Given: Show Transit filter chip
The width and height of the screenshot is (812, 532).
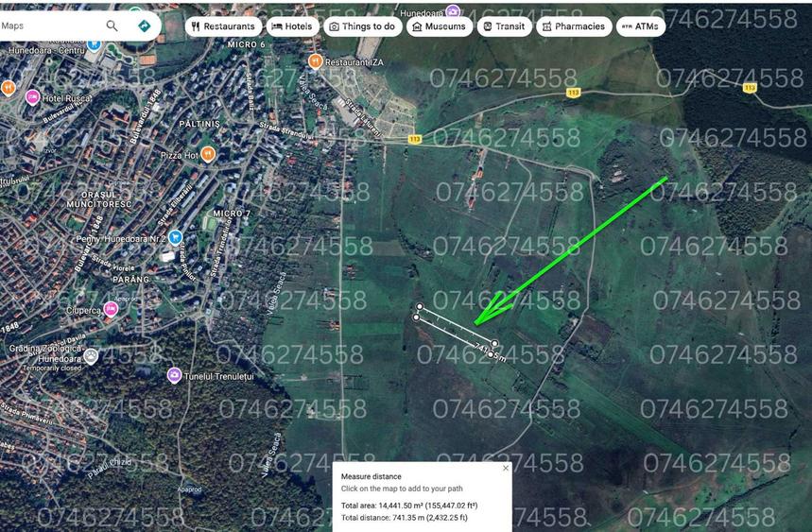Looking at the screenshot, I should [504, 26].
